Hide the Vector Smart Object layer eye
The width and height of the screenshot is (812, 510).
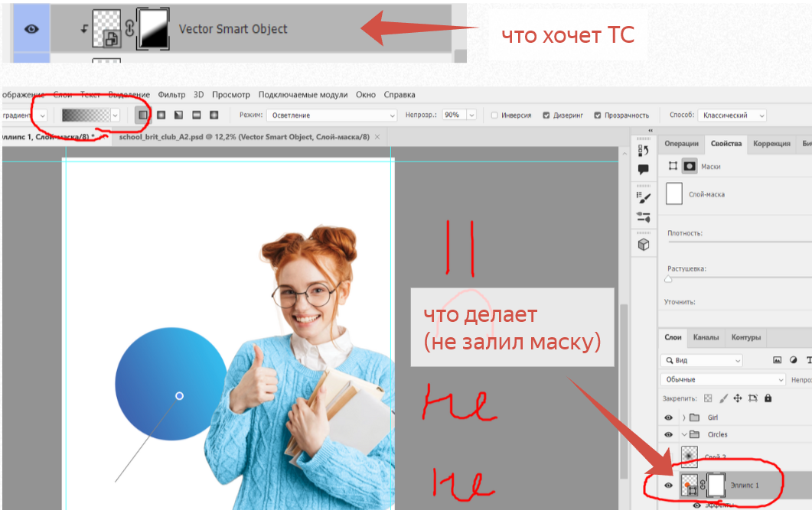pyautogui.click(x=31, y=29)
